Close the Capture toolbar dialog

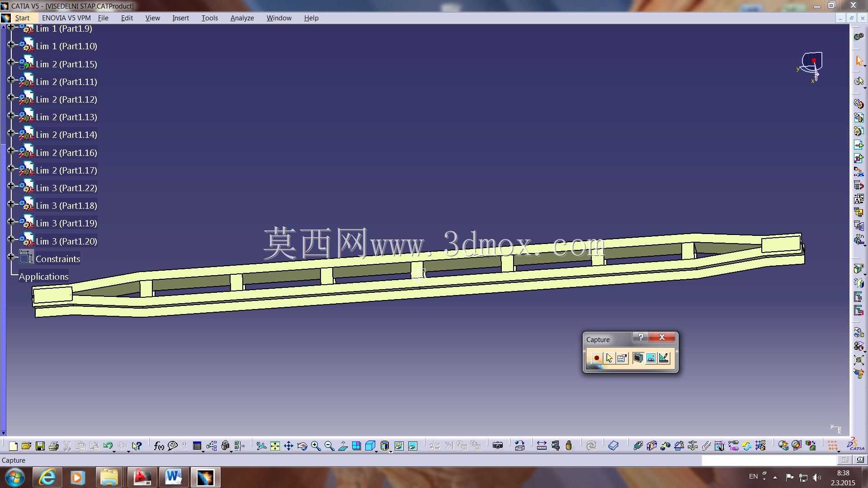pos(662,337)
